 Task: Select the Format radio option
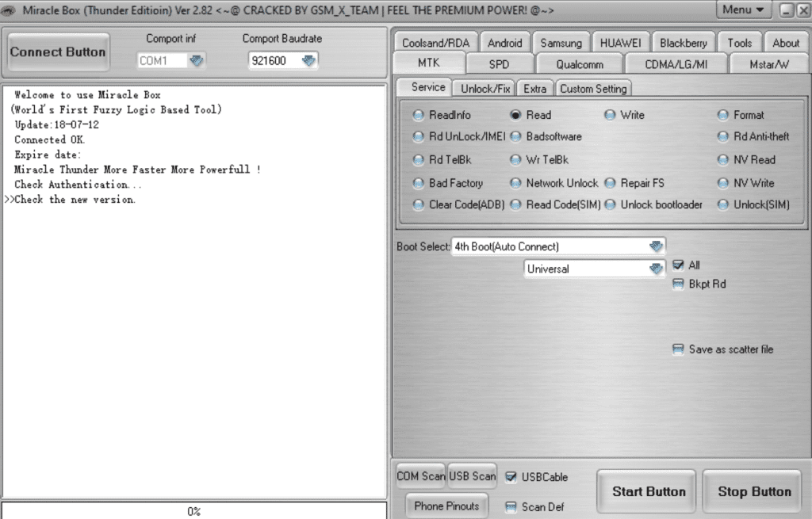[723, 115]
